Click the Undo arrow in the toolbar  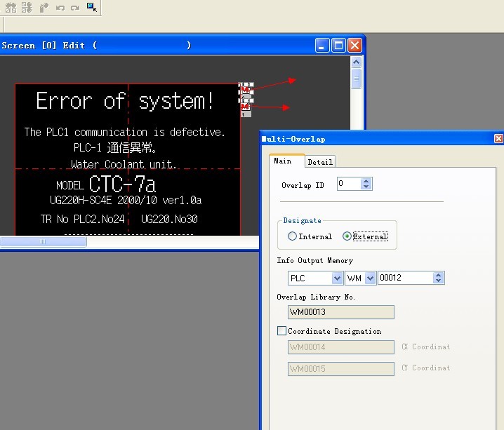pyautogui.click(x=60, y=8)
